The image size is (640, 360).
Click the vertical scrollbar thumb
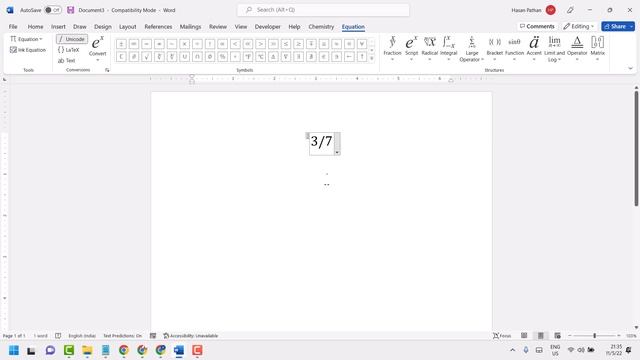[x=636, y=149]
